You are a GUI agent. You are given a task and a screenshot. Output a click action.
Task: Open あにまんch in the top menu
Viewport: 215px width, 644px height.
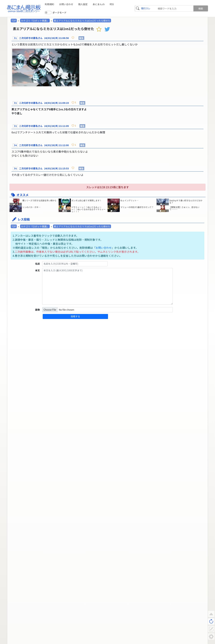click(x=99, y=4)
